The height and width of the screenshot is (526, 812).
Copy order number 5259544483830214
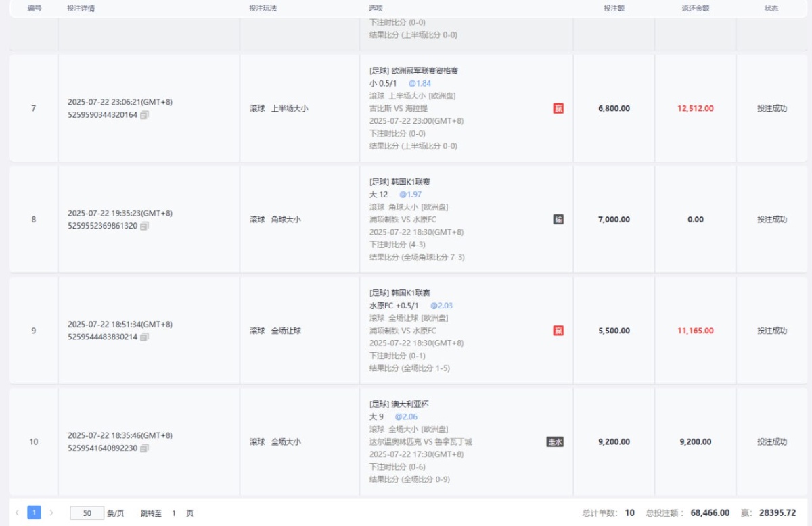pos(145,337)
